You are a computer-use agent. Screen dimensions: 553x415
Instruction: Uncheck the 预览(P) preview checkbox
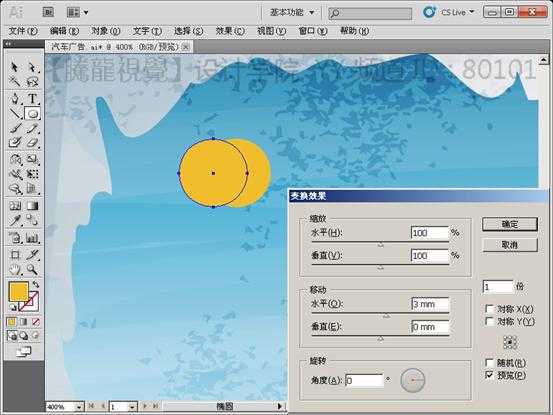pyautogui.click(x=489, y=375)
